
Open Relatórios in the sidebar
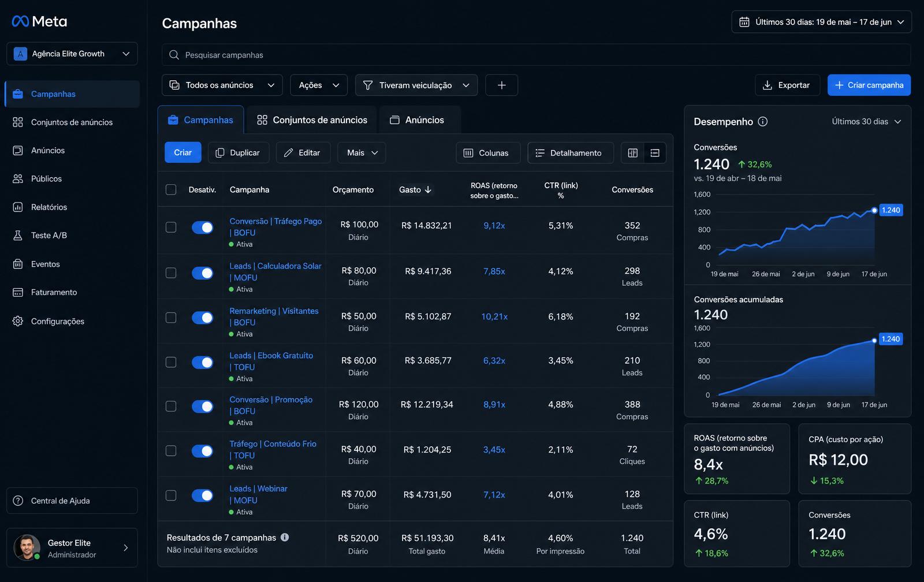72,207
